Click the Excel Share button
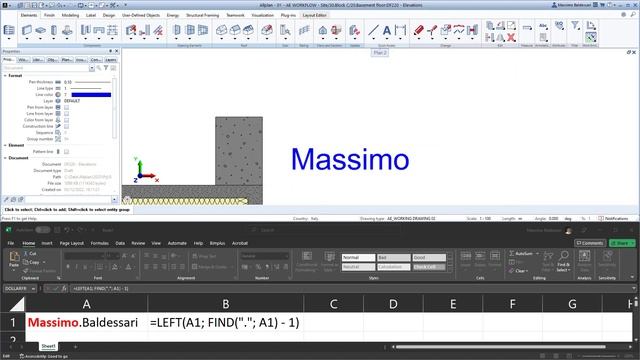 pyautogui.click(x=622, y=243)
